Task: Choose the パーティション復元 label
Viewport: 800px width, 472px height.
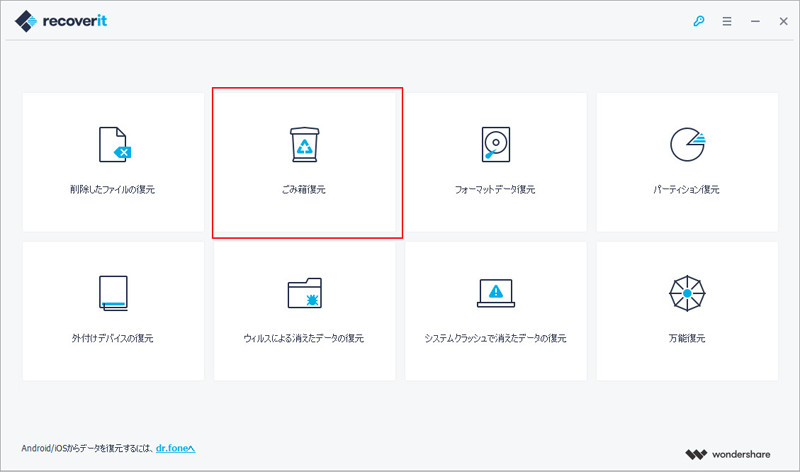Action: [x=687, y=189]
